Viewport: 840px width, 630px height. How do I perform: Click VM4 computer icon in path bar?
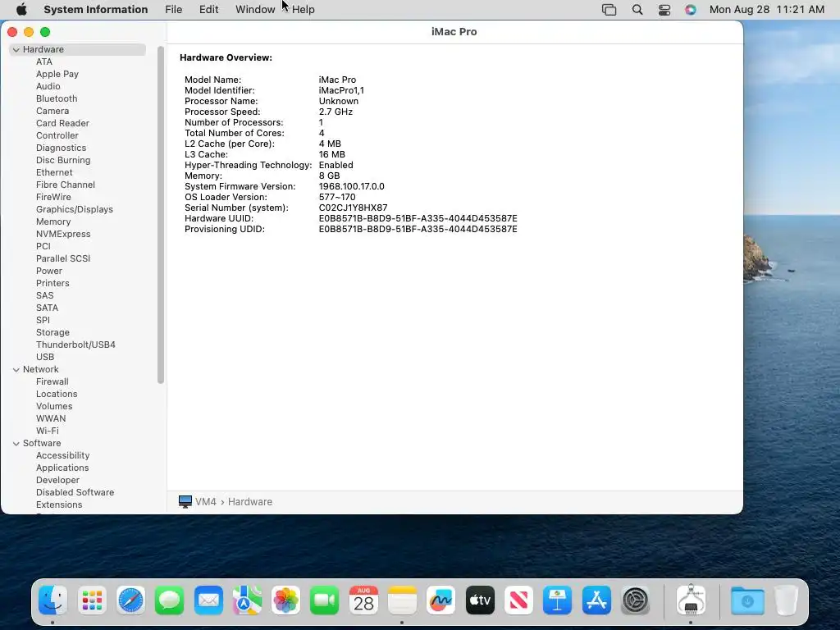pyautogui.click(x=185, y=502)
